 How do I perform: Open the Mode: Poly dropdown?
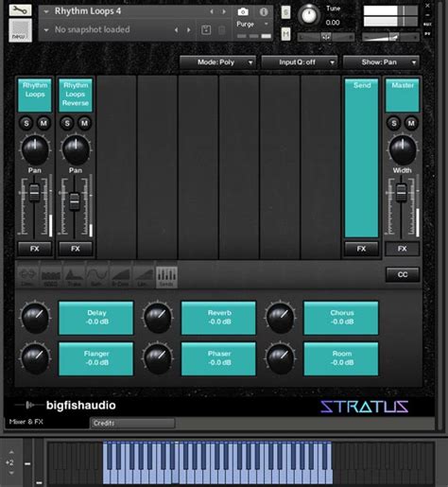tap(217, 62)
